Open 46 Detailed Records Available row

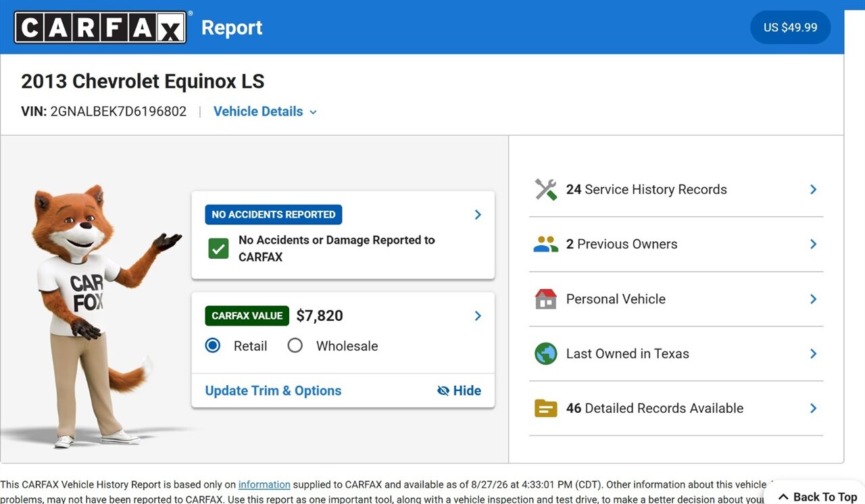coord(676,408)
